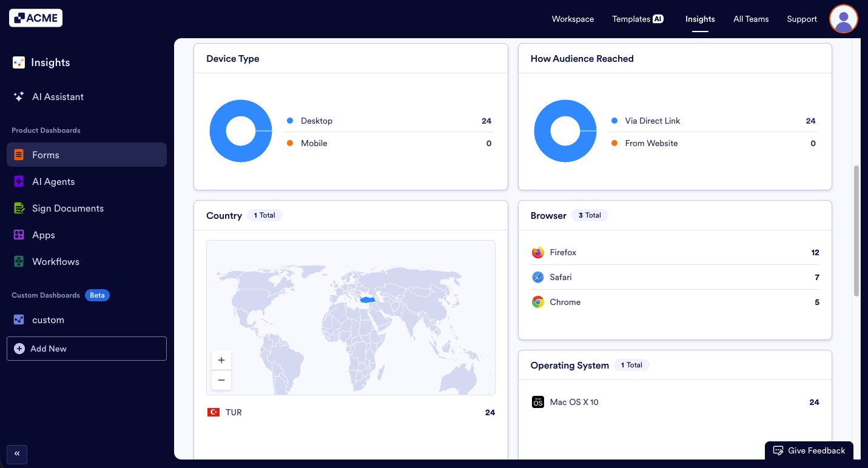Open Sign Documents dashboard
The height and width of the screenshot is (468, 868).
coord(67,208)
